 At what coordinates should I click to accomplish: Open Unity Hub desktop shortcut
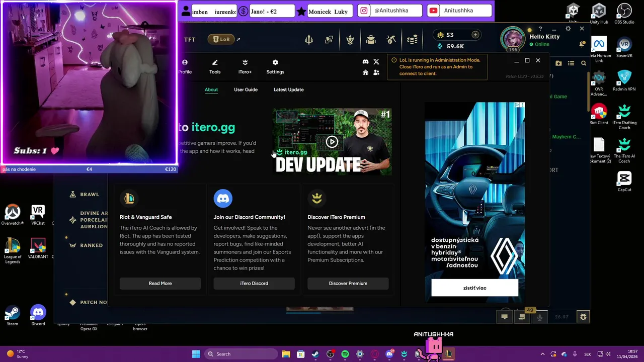(x=599, y=14)
